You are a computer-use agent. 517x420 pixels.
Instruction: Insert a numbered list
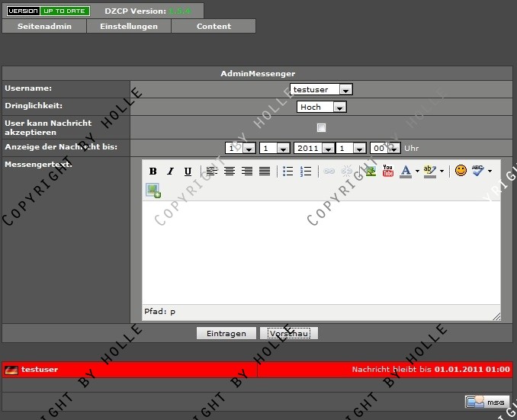(x=306, y=172)
